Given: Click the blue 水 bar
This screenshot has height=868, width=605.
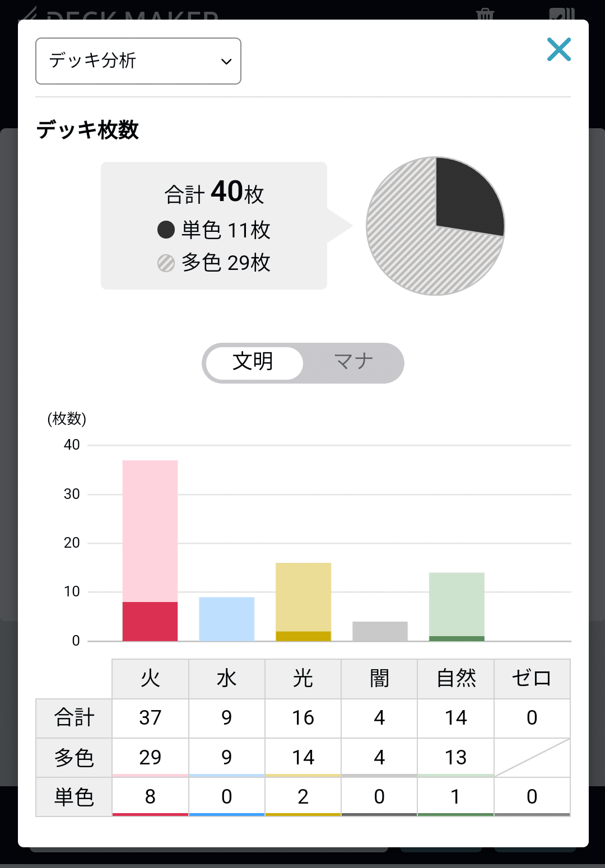Looking at the screenshot, I should click(x=227, y=619).
